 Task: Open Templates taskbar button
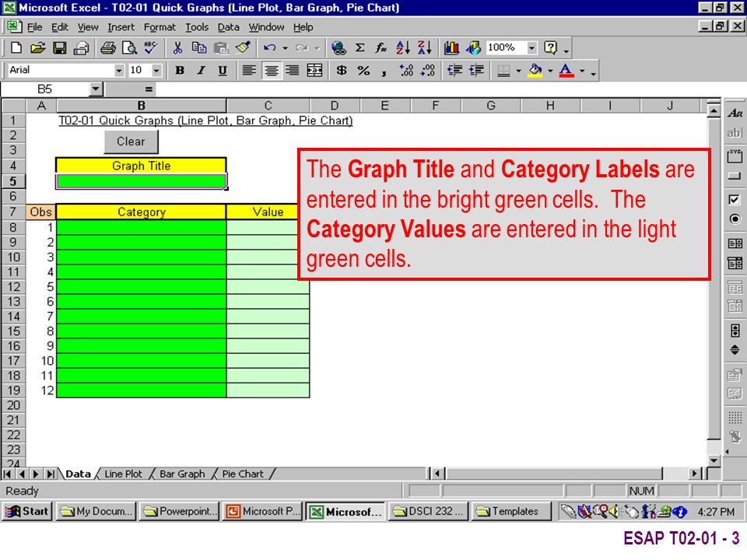[510, 512]
